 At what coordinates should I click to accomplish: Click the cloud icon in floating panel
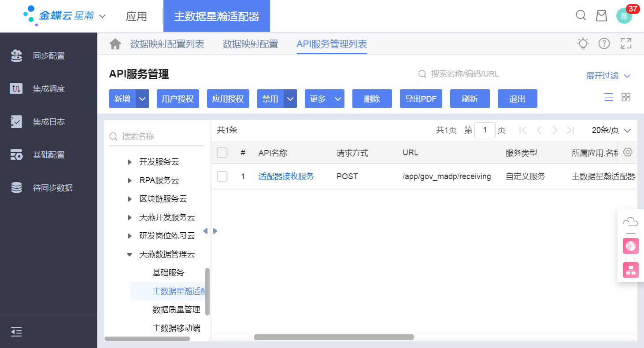pyautogui.click(x=630, y=221)
